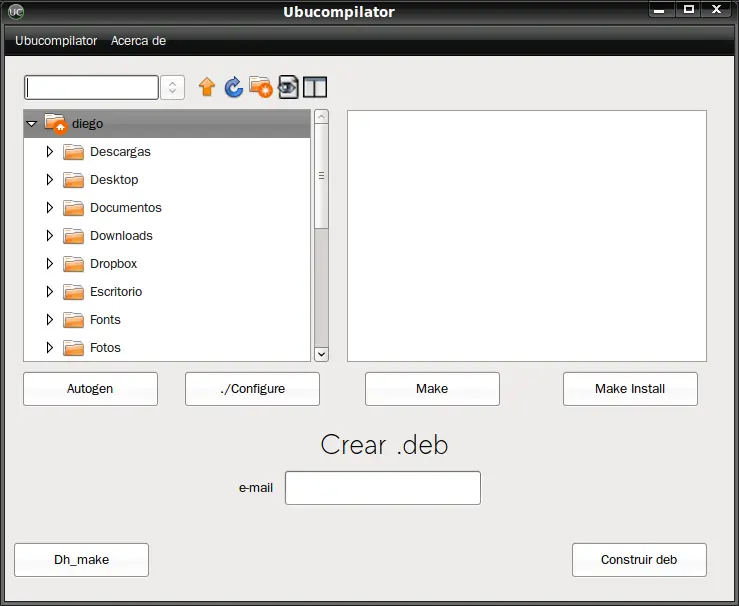
Task: Click the Fotos folder icon
Action: pyautogui.click(x=74, y=348)
